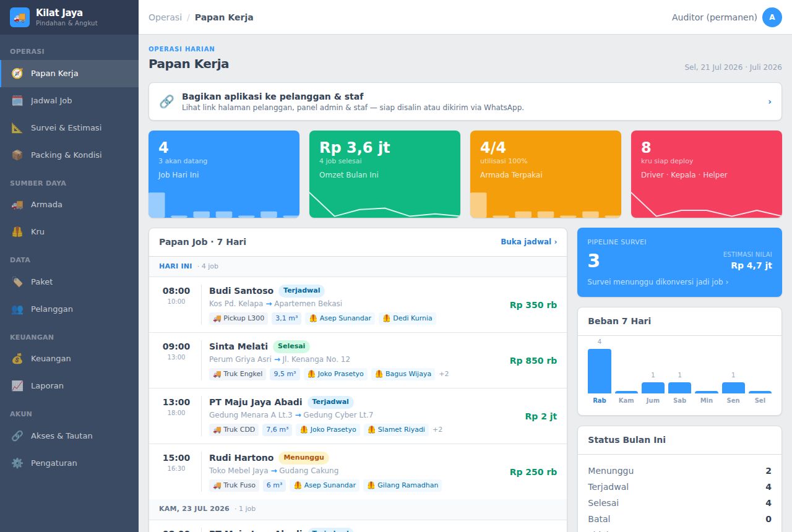The height and width of the screenshot is (532, 792).
Task: Open Jadwal Job menu item
Action: [69, 101]
